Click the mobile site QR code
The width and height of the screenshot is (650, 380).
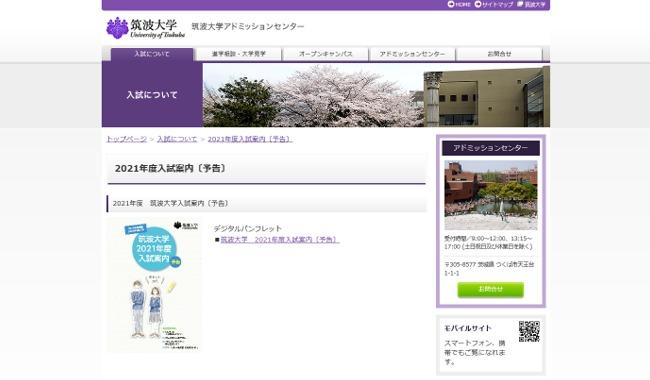(529, 331)
